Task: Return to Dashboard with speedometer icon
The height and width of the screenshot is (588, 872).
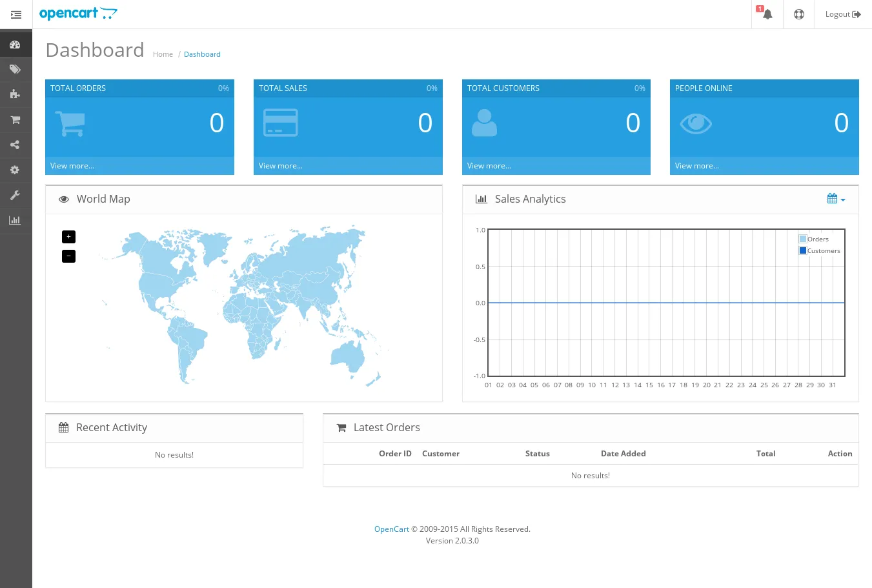Action: [15, 44]
